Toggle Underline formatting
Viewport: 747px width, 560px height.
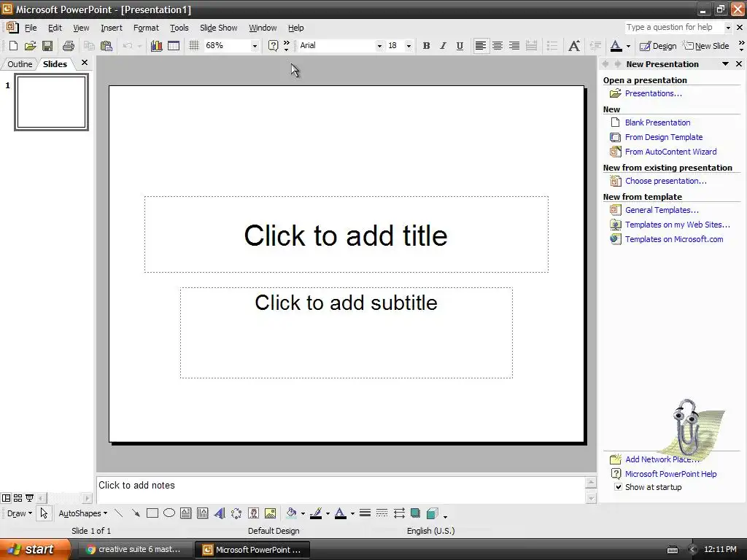pos(460,46)
